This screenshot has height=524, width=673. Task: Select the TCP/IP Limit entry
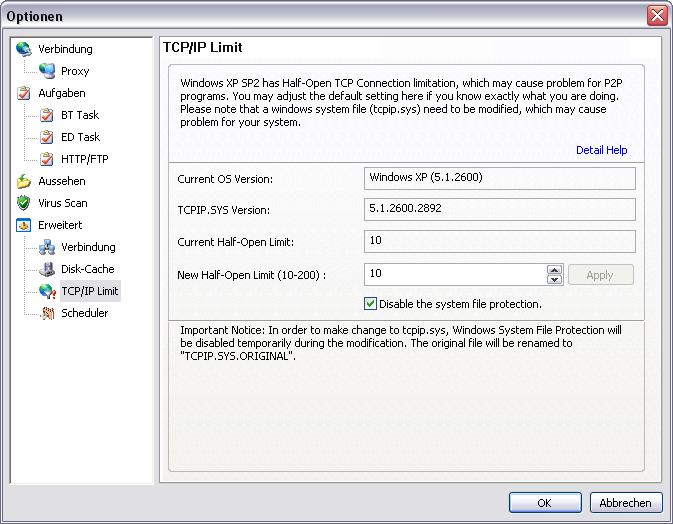click(90, 291)
